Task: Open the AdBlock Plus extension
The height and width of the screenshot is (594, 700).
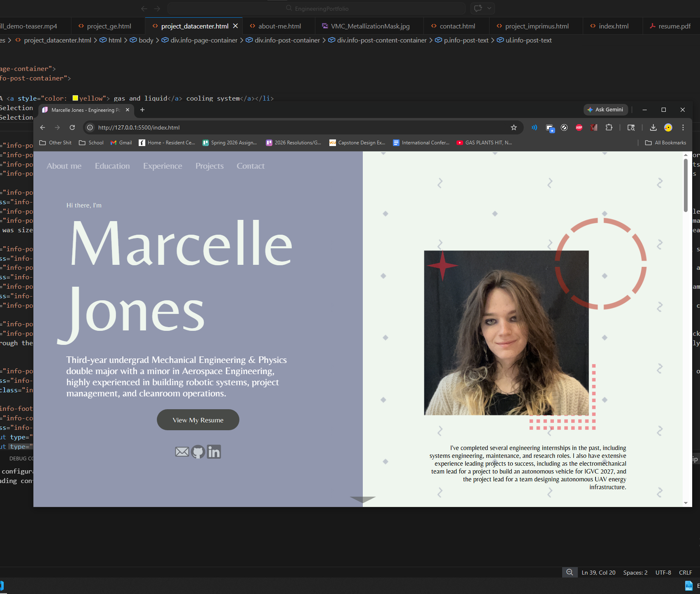Action: [579, 127]
